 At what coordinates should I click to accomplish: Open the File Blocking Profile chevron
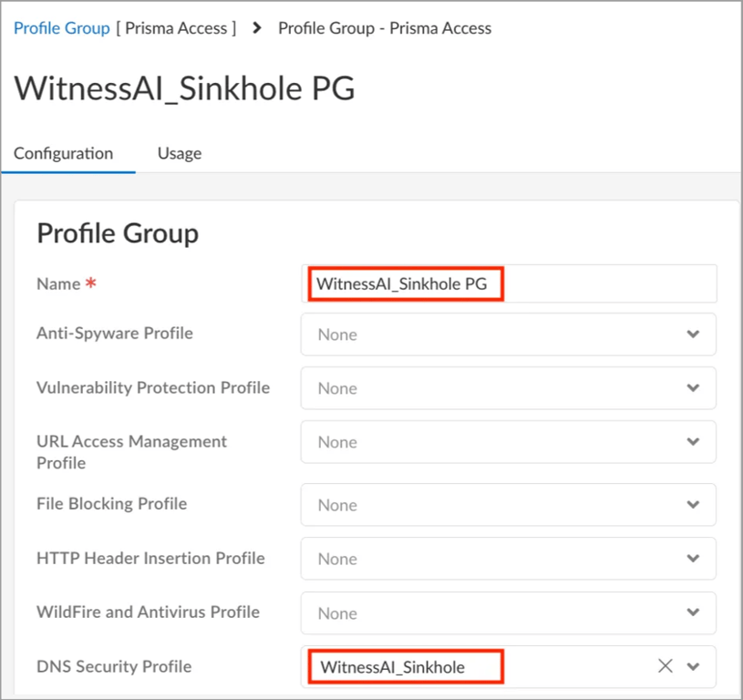[694, 505]
